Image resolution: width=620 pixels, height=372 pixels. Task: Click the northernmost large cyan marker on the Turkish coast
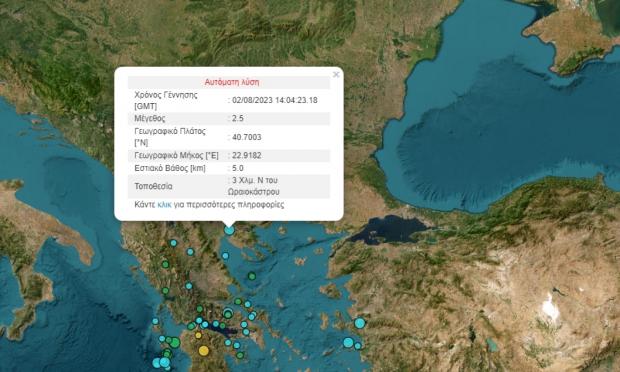tap(359, 323)
